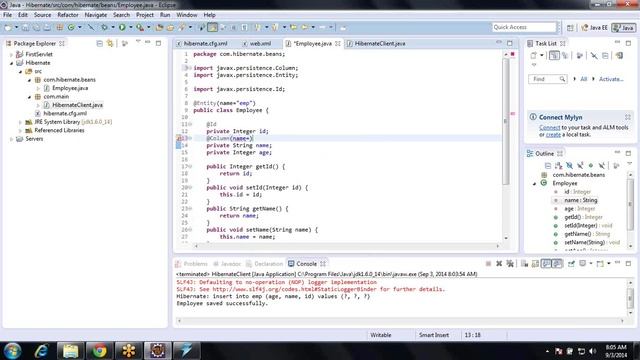
Task: Click the New Task icon in Task List
Action: pyautogui.click(x=533, y=56)
